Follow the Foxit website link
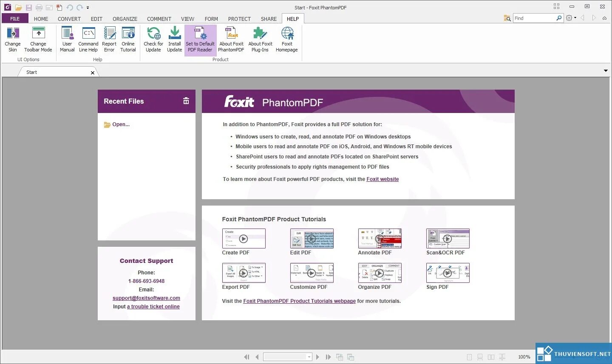Viewport: 612px width, 364px height. pos(382,179)
